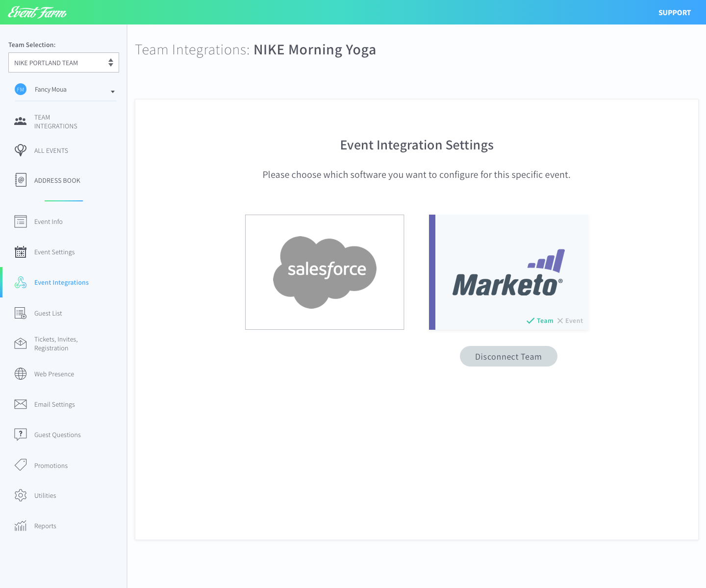The width and height of the screenshot is (706, 588).
Task: Select the Marketo integration card
Action: 508,272
